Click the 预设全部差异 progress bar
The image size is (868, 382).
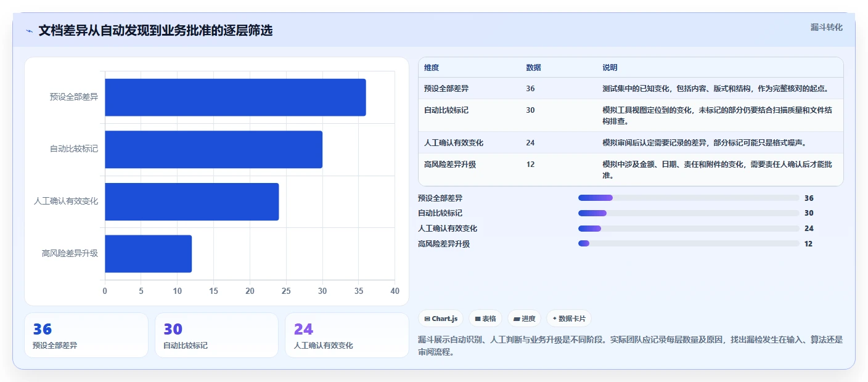[689, 198]
